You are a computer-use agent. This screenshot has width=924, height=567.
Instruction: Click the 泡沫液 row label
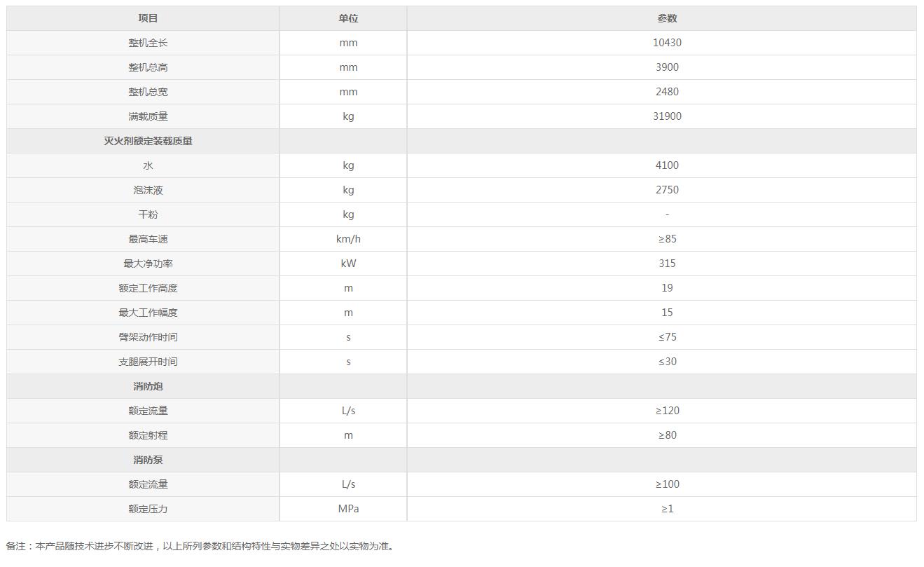tap(148, 190)
